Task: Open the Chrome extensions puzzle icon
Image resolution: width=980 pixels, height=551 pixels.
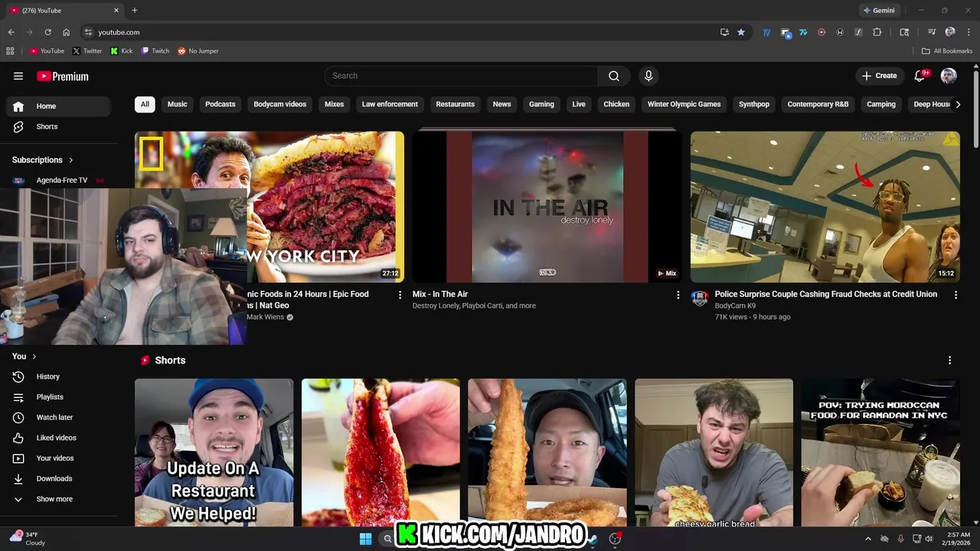Action: (877, 32)
